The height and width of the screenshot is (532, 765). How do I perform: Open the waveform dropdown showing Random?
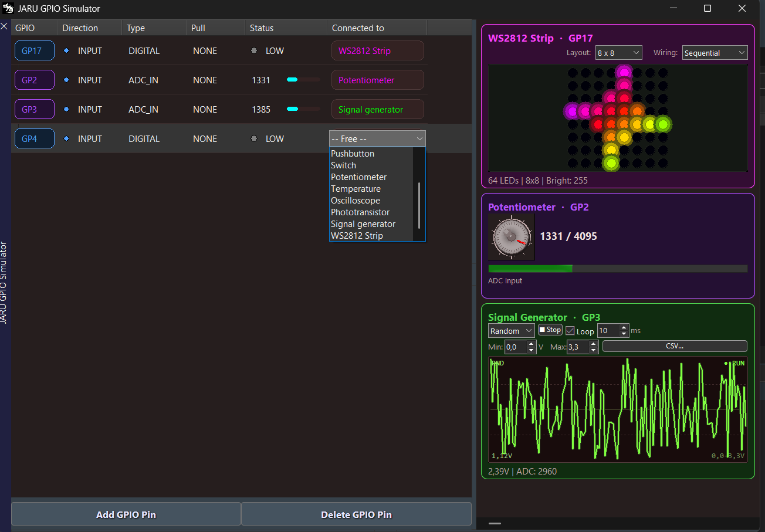(510, 330)
